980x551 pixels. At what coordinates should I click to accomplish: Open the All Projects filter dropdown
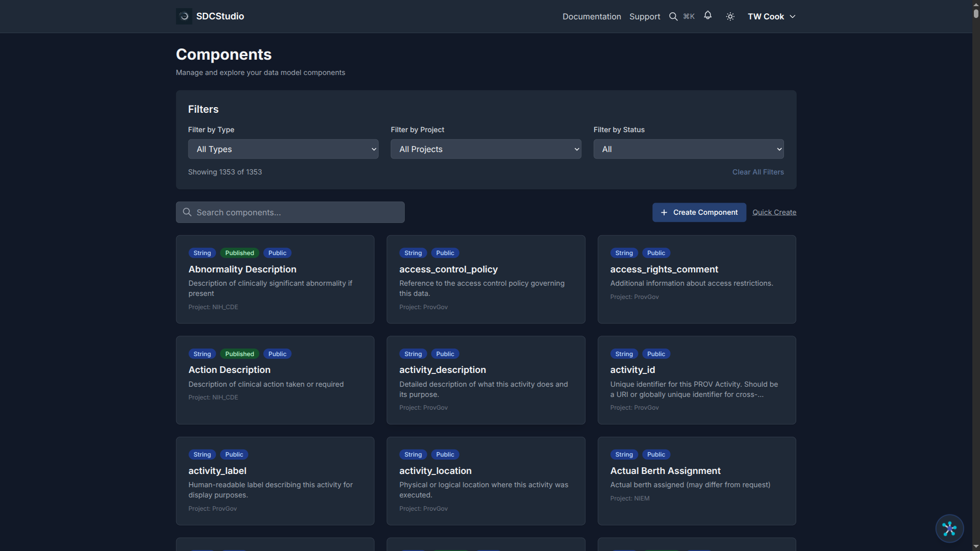tap(485, 149)
